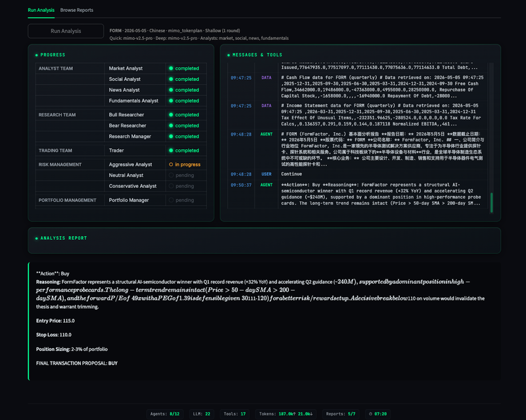The height and width of the screenshot is (420, 526).
Task: Click the pending circle for Neutral Analyst
Action: 171,175
